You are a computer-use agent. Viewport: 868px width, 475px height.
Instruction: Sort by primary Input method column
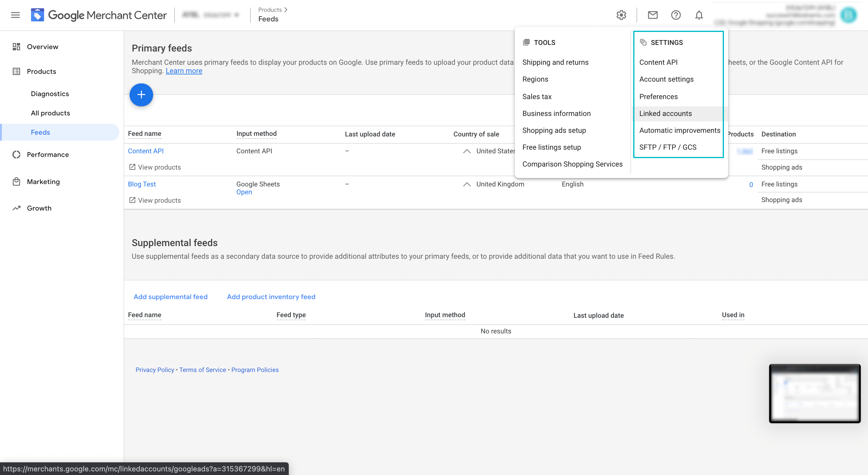pyautogui.click(x=256, y=134)
